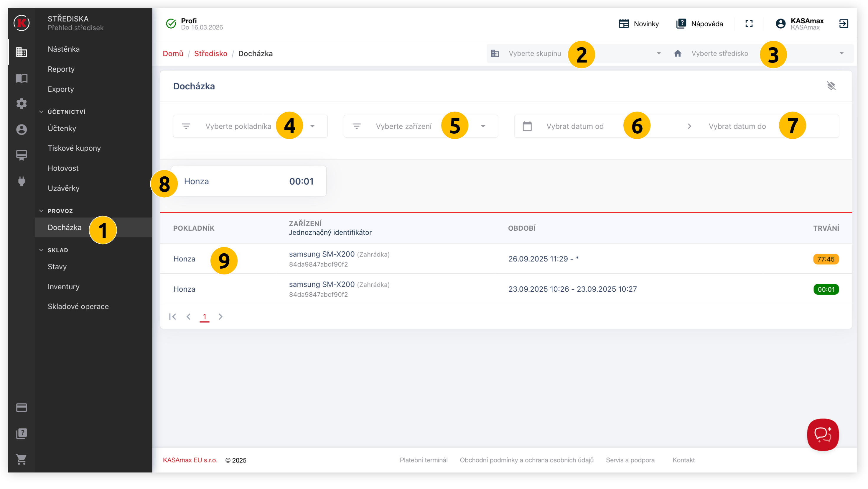Viewport: 868px width, 489px height.
Task: Open the Vyberte zařízení filter dropdown
Action: pos(404,127)
